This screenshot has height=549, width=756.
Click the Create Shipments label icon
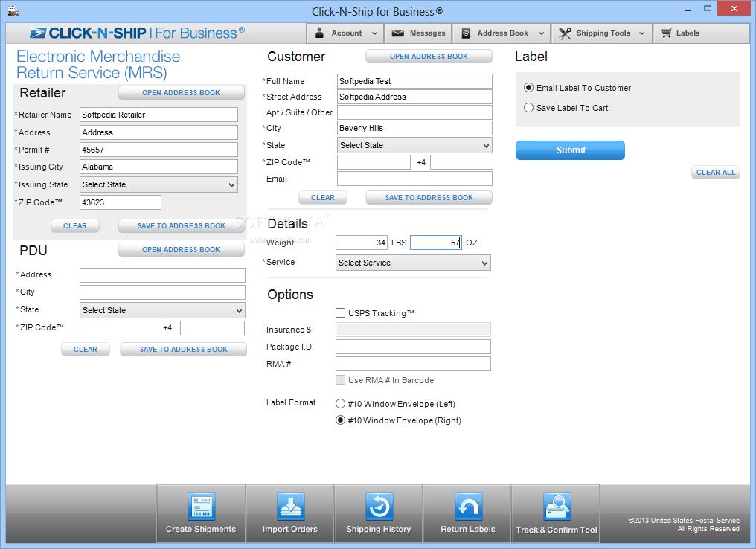pos(201,507)
